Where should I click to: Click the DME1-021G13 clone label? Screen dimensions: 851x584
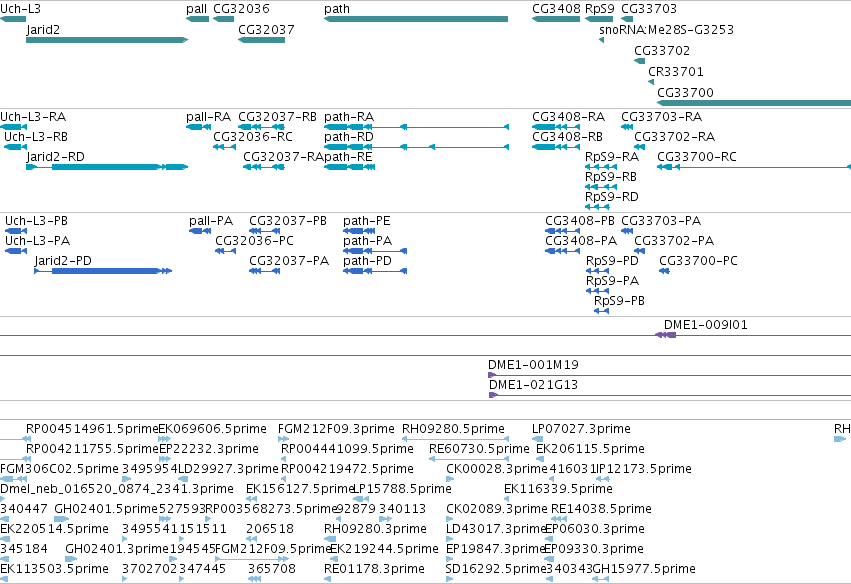click(534, 385)
